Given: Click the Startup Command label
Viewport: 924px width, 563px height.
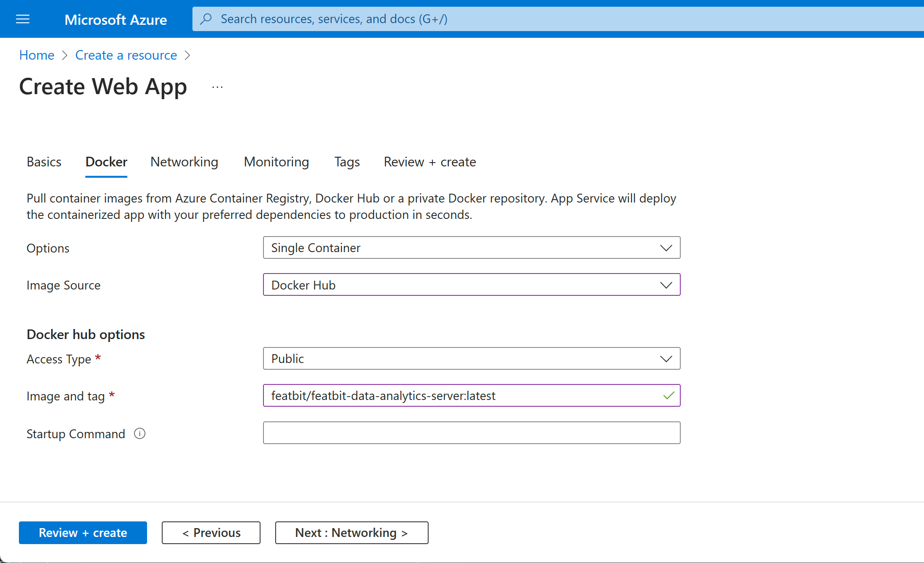Looking at the screenshot, I should point(76,434).
